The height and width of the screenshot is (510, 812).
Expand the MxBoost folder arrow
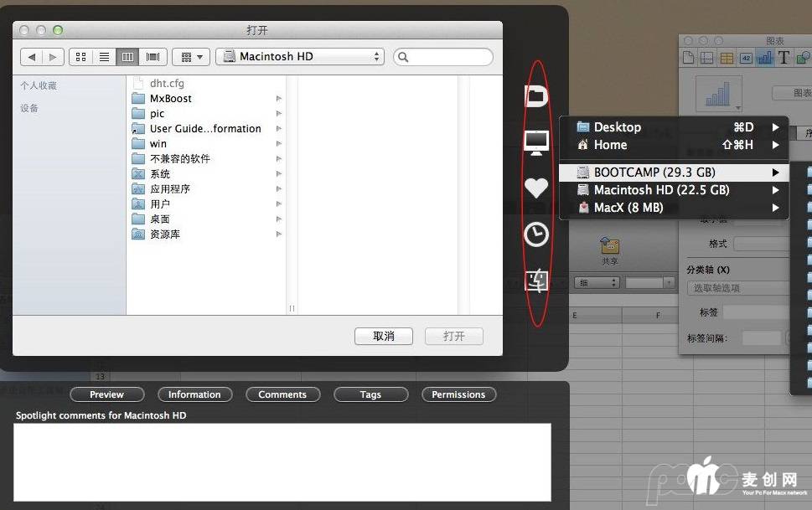click(279, 99)
